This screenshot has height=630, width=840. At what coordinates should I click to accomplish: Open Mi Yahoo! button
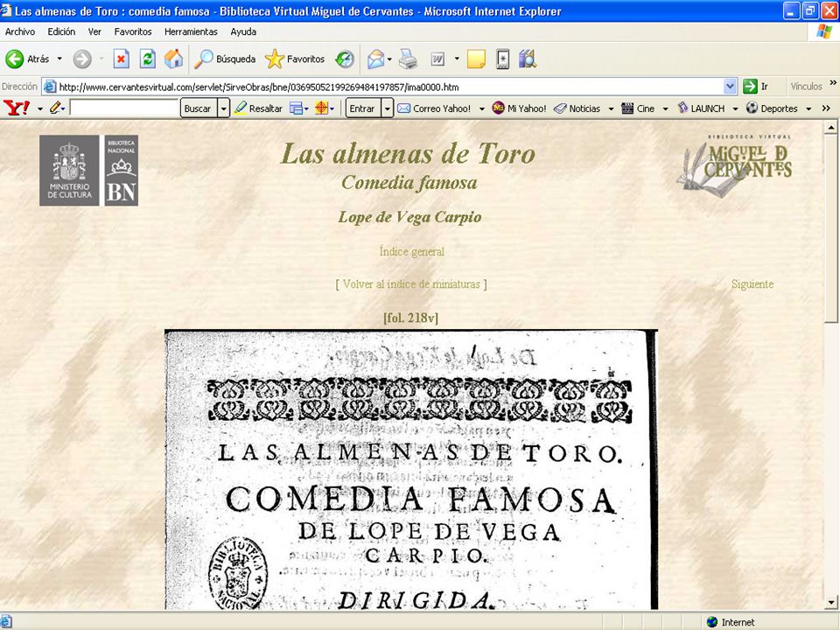tap(519, 108)
